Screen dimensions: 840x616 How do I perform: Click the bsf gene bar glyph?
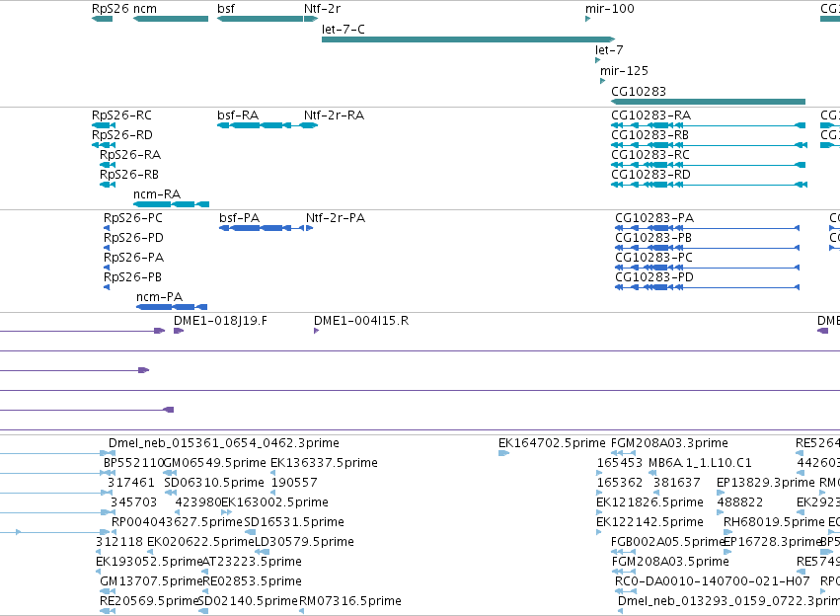pos(260,19)
